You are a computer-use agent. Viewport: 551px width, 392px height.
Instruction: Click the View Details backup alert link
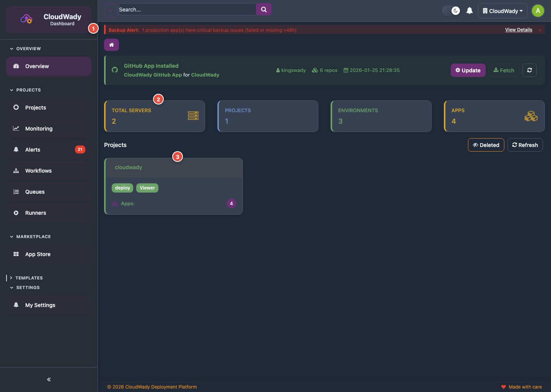(518, 29)
